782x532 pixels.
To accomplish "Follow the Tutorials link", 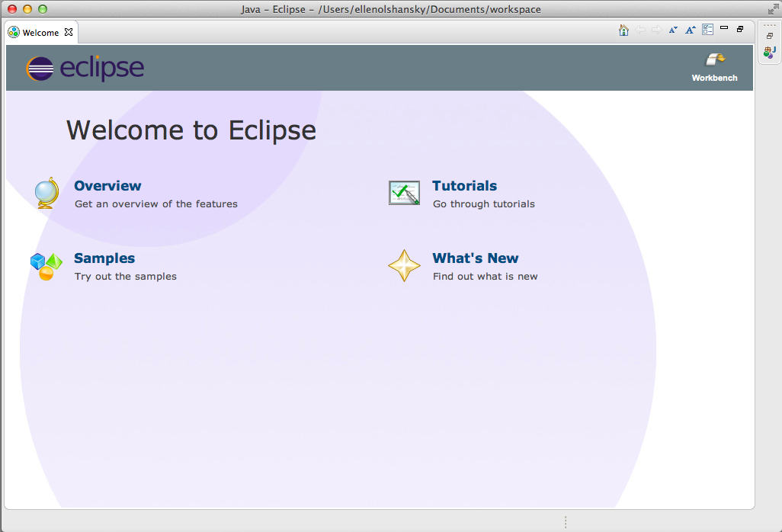I will pyautogui.click(x=464, y=185).
